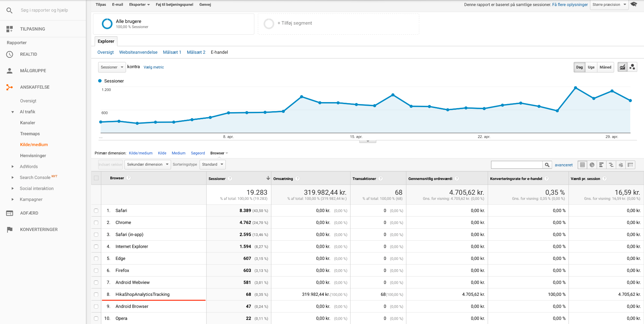Select the pie chart percentage view
644x324 pixels.
tap(592, 165)
